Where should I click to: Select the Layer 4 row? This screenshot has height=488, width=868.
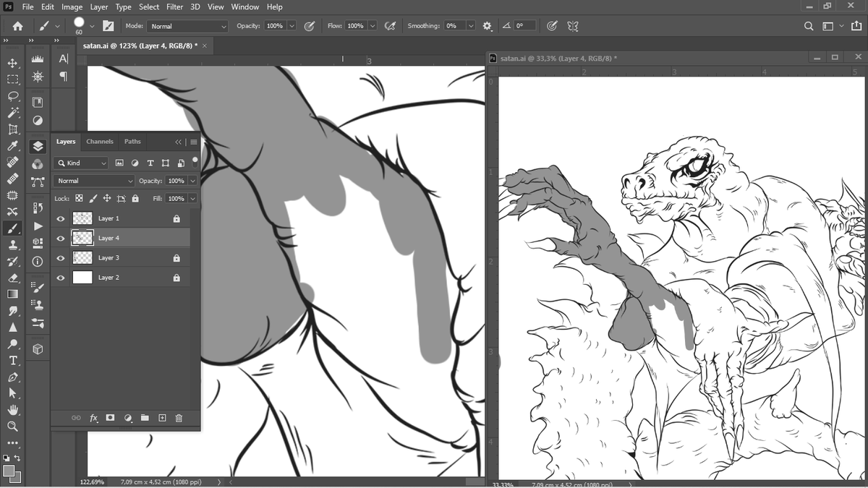tap(121, 238)
